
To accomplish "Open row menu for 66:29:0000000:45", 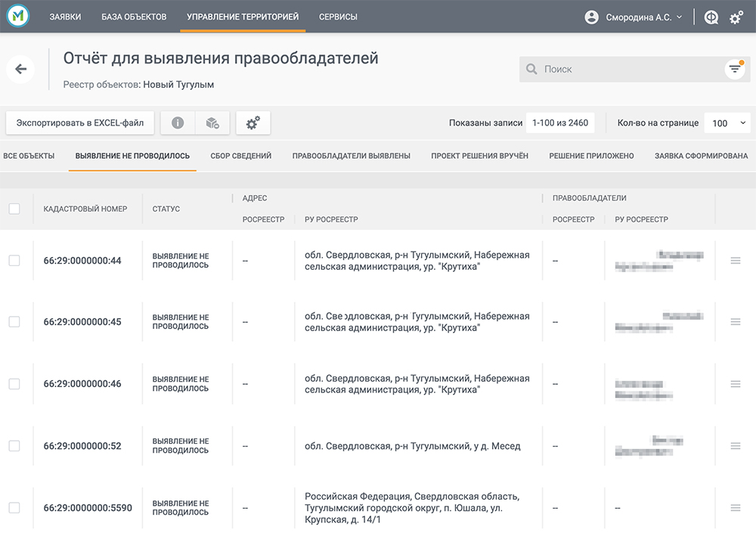I will pyautogui.click(x=736, y=321).
